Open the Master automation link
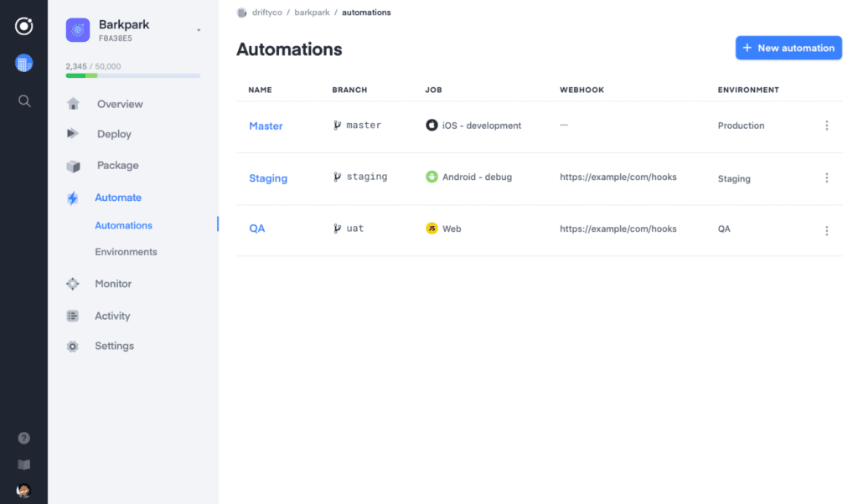Image resolution: width=858 pixels, height=504 pixels. (x=266, y=126)
